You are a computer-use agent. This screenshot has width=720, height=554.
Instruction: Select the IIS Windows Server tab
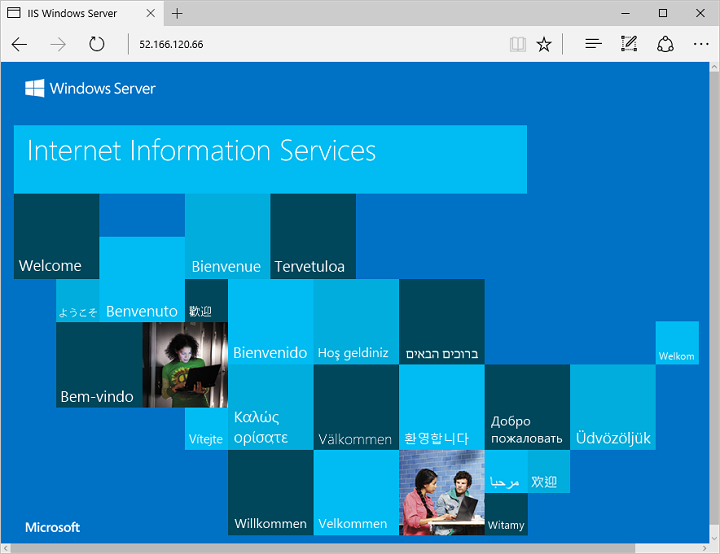pyautogui.click(x=81, y=13)
